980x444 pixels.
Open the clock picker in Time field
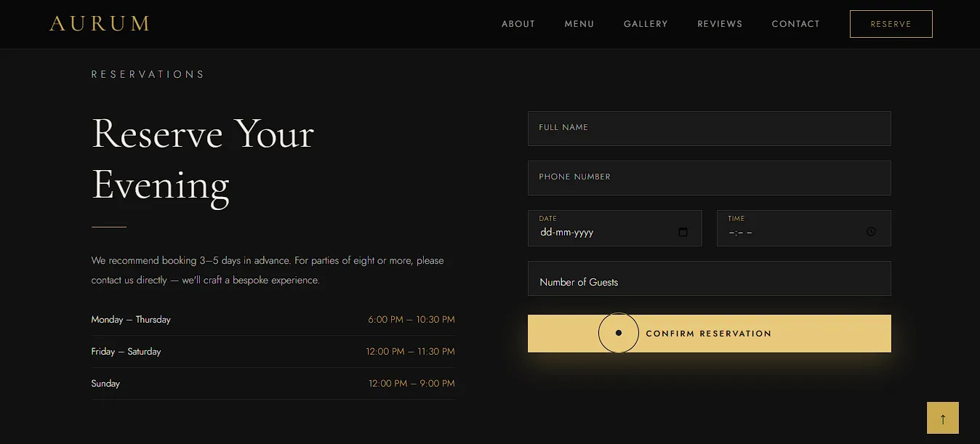(x=871, y=232)
